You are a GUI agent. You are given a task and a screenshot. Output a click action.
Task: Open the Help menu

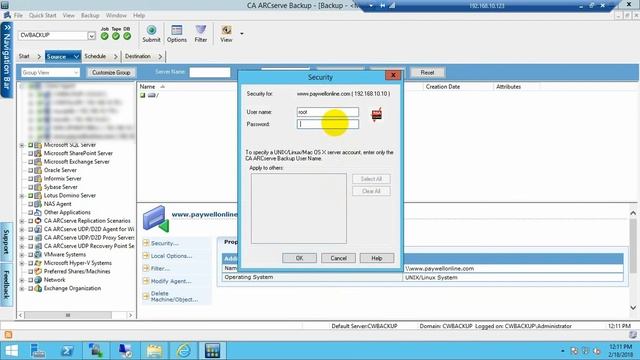(139, 15)
